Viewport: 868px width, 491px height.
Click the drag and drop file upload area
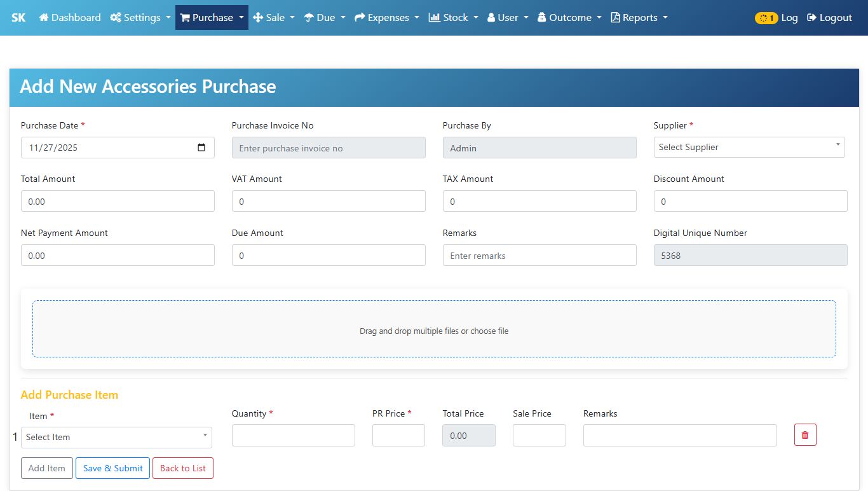coord(434,329)
